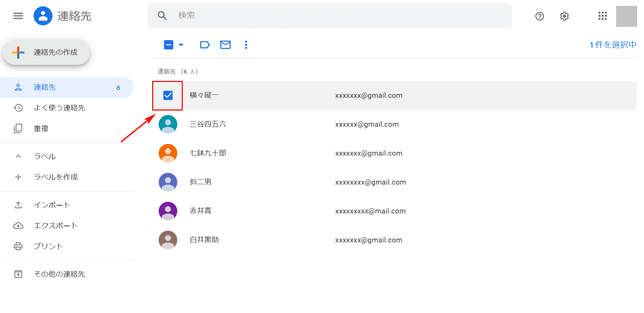This screenshot has width=644, height=313.
Task: Click the 1件を選択中 selection status
Action: pos(613,45)
